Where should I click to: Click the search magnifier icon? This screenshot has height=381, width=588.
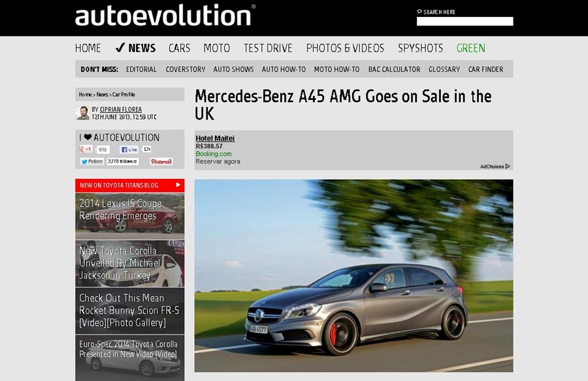[x=419, y=12]
